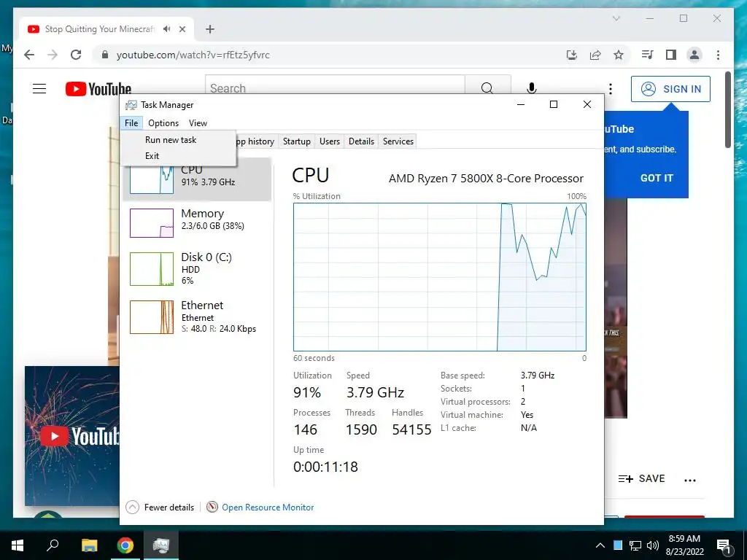Click the YouTube search box
Screen dimensions: 747x560
click(x=335, y=87)
